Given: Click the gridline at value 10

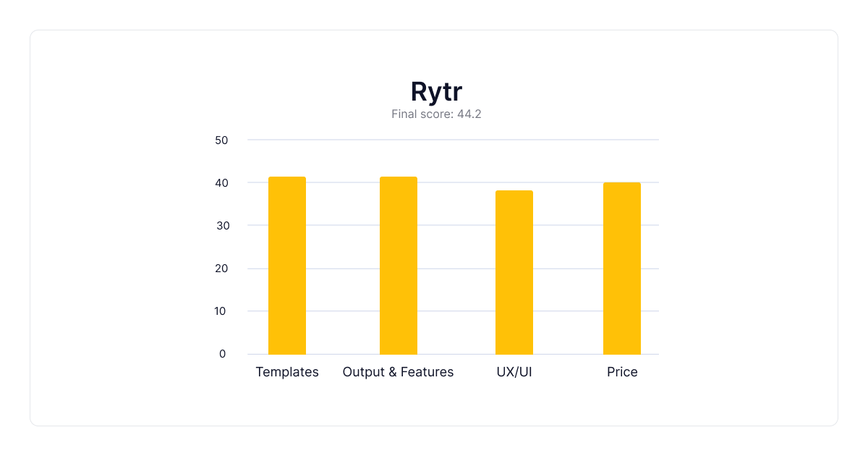Looking at the screenshot, I should point(453,311).
